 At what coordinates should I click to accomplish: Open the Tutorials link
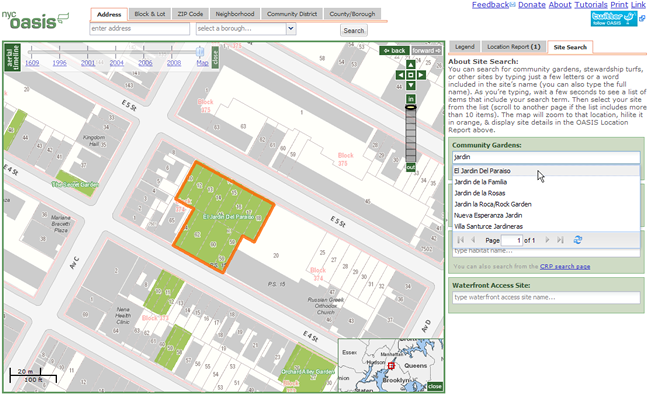[x=591, y=5]
